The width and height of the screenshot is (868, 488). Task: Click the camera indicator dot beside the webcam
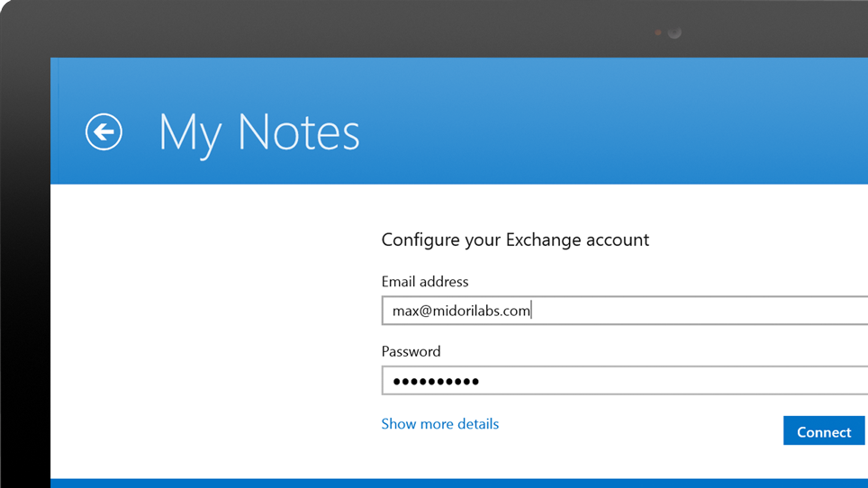coord(658,33)
